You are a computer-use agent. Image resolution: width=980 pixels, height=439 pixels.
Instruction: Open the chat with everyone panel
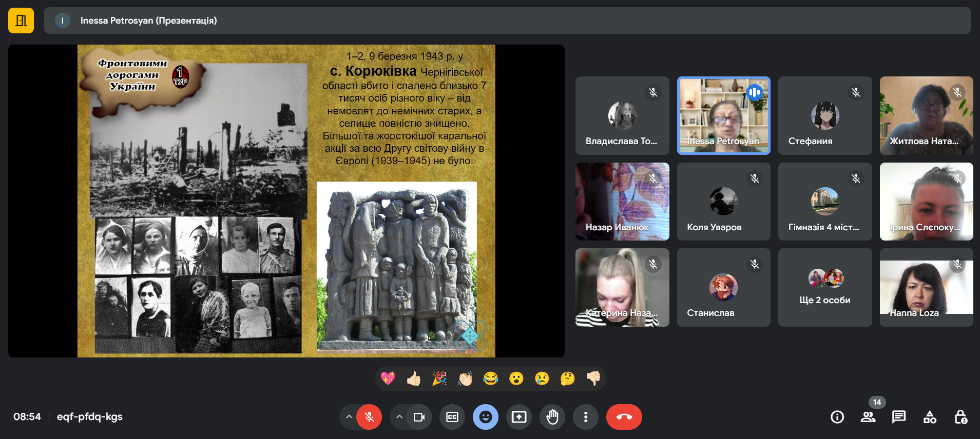[x=898, y=417]
